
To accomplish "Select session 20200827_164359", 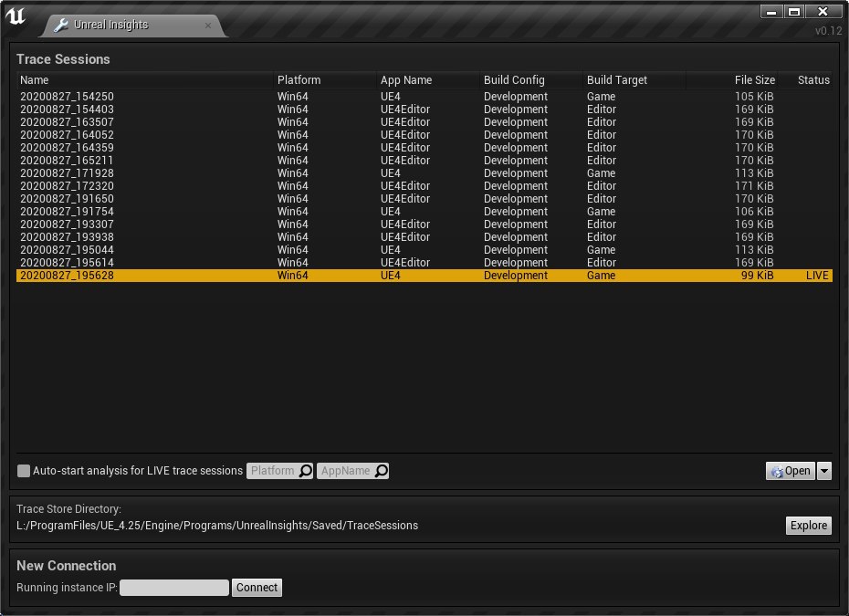I will (424, 148).
